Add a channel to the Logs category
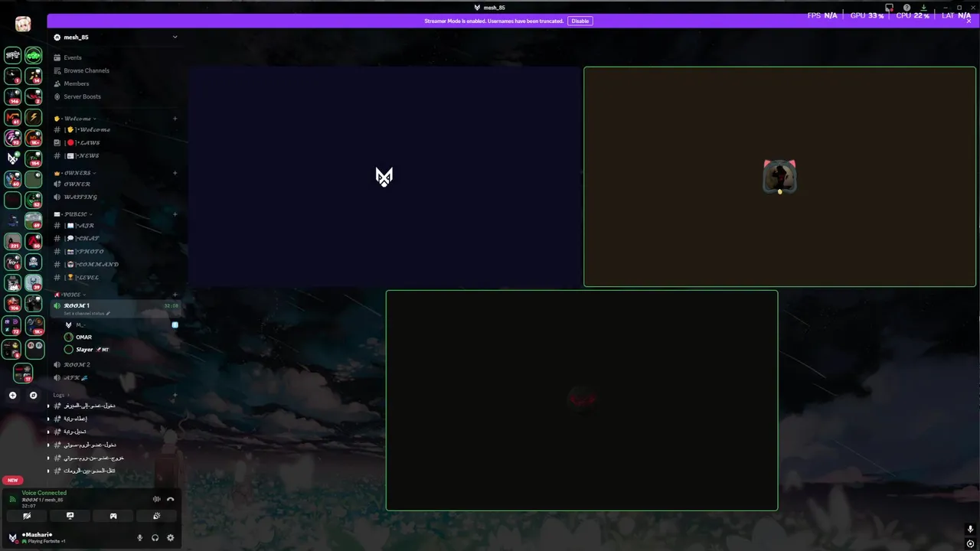This screenshot has width=980, height=551. point(175,395)
